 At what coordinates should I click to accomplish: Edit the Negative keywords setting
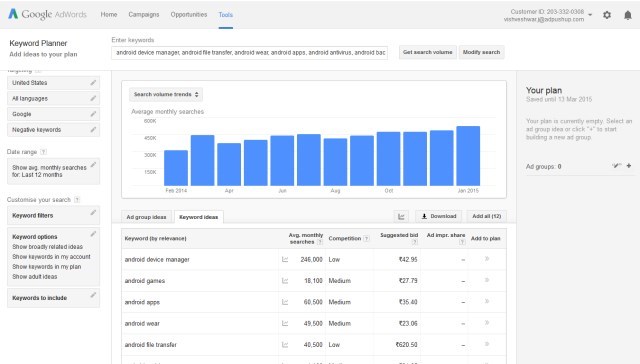pos(93,129)
